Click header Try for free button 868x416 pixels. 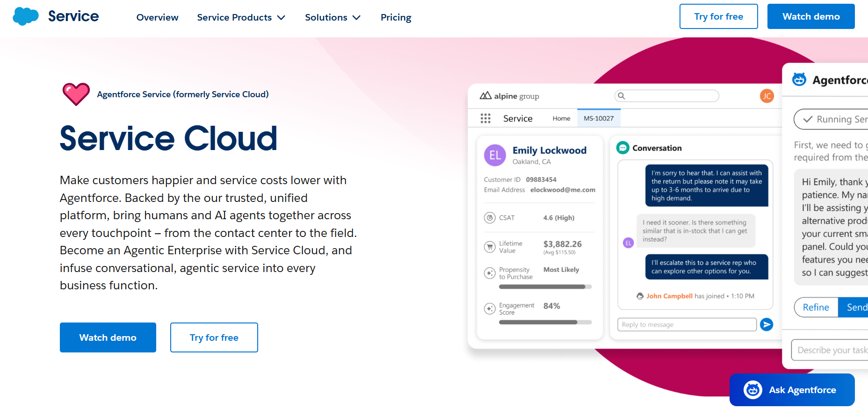tap(718, 16)
